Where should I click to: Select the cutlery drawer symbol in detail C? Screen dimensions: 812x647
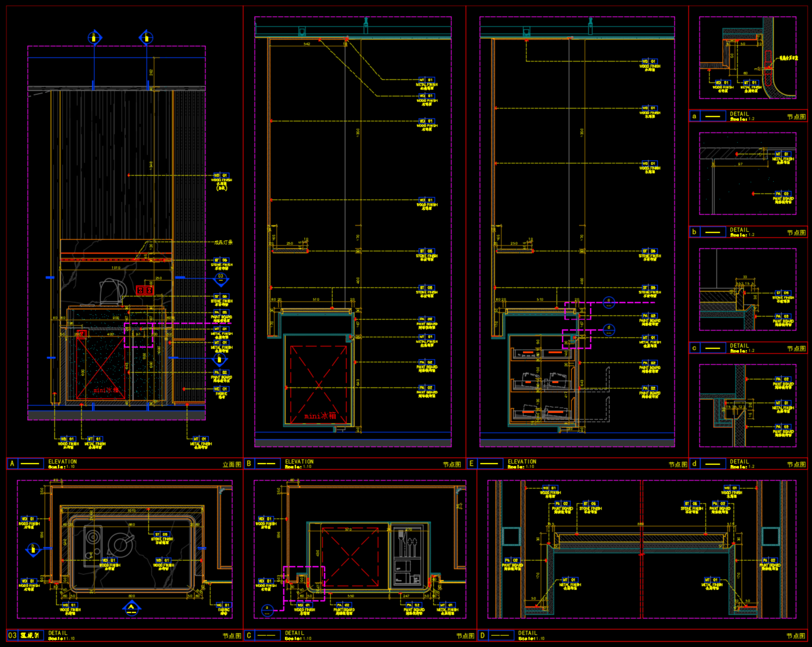tap(408, 556)
